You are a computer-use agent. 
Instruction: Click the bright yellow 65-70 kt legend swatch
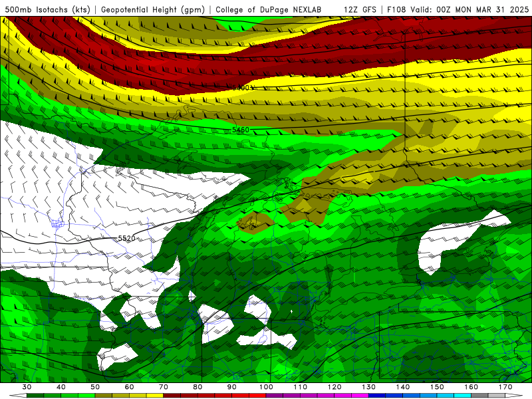[155, 396]
